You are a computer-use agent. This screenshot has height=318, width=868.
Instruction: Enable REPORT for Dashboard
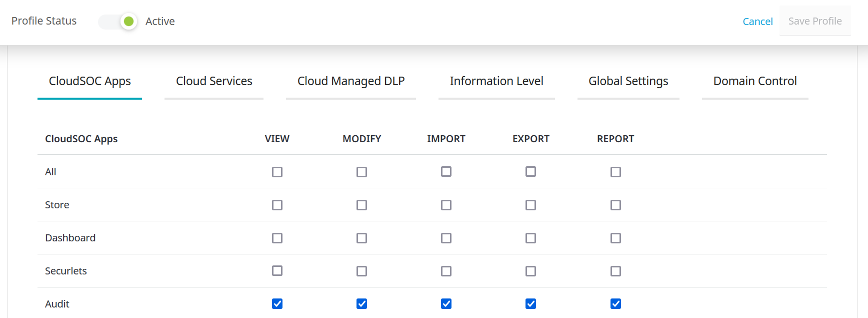point(615,238)
